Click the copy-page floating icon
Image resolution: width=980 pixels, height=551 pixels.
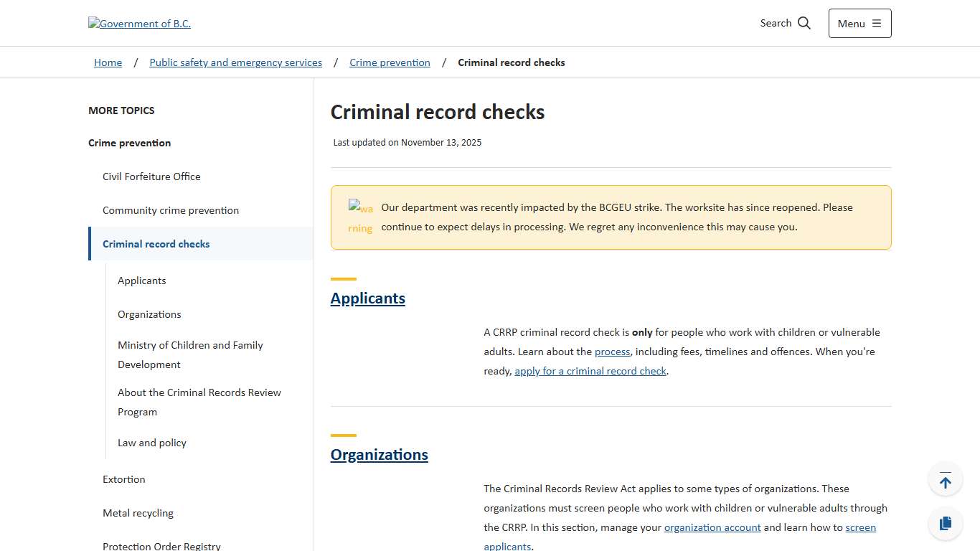[x=945, y=523]
